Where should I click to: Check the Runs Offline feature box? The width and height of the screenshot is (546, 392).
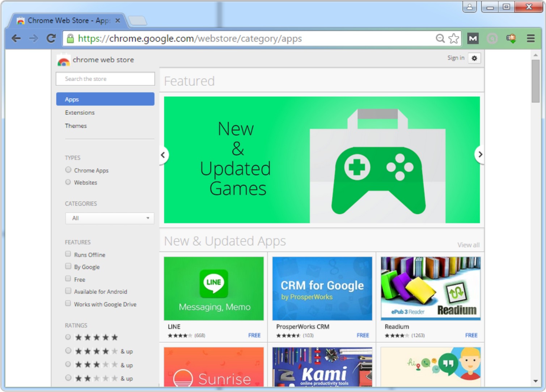point(68,254)
